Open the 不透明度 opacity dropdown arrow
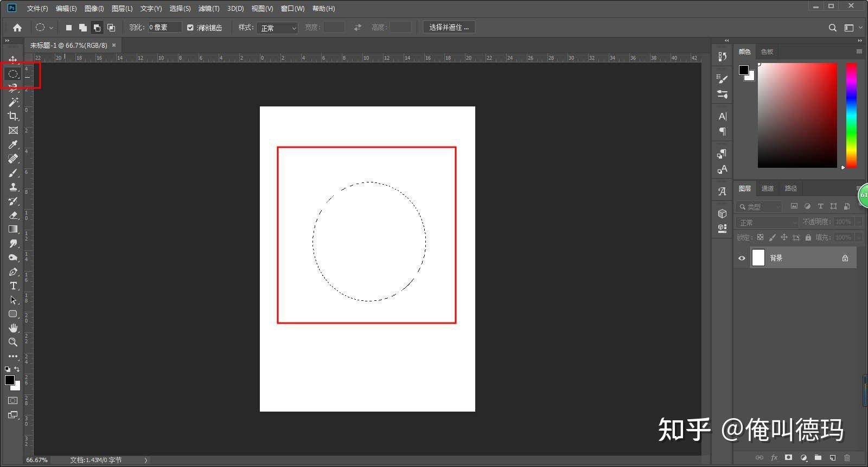The width and height of the screenshot is (868, 467). click(858, 222)
